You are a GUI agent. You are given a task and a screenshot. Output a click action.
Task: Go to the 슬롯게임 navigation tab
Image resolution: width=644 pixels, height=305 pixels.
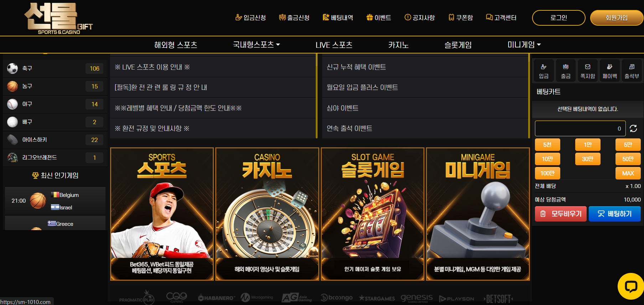pos(458,45)
